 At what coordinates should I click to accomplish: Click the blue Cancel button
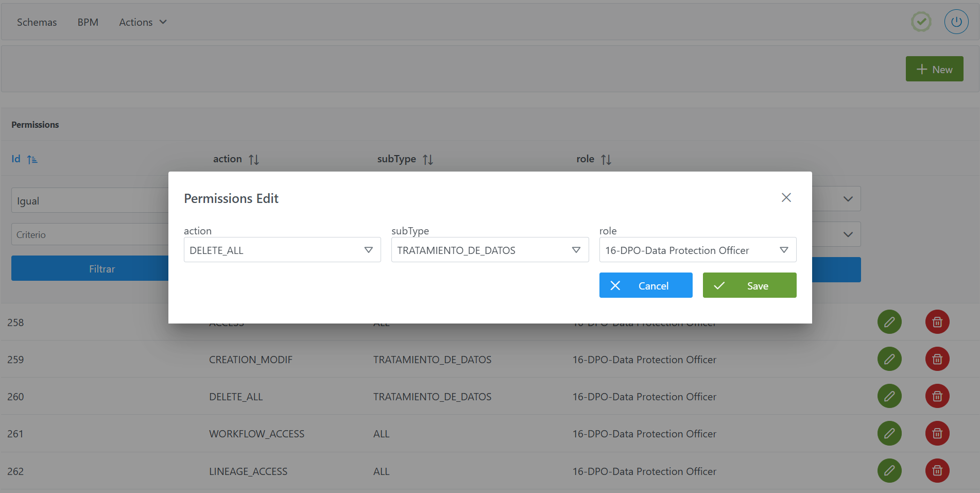pos(645,285)
